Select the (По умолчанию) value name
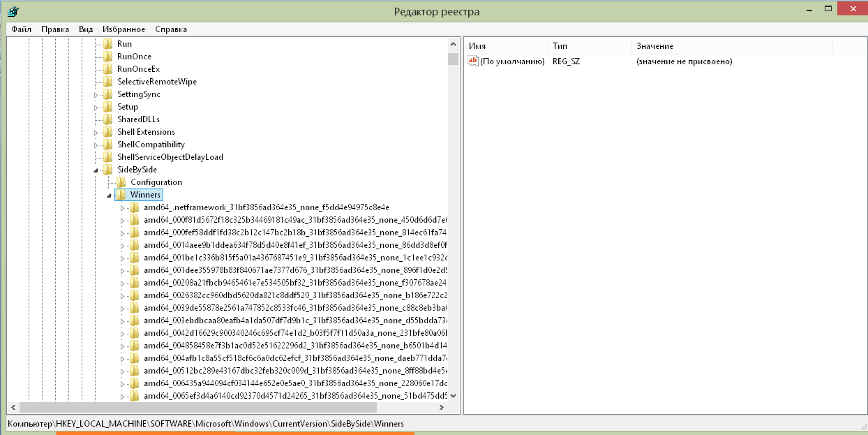868x435 pixels. point(512,61)
